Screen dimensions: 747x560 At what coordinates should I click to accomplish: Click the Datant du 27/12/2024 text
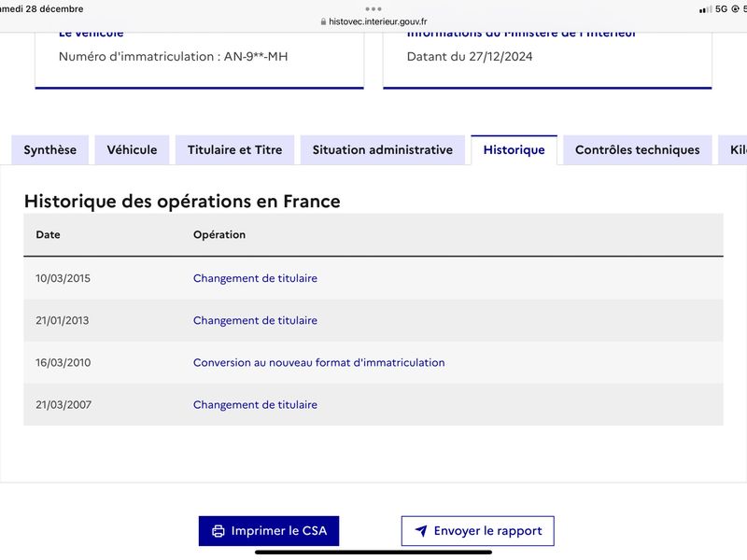coord(470,57)
